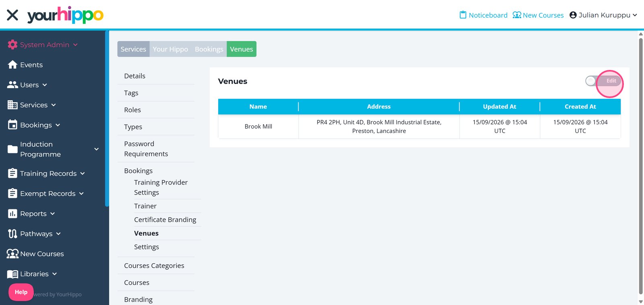Expand the Services submenu chevron
This screenshot has width=644, height=305.
(54, 105)
